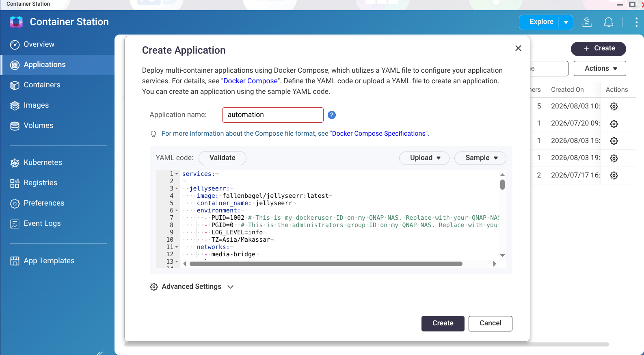Click the App Templates icon in the sidebar
The image size is (644, 355).
tap(15, 261)
